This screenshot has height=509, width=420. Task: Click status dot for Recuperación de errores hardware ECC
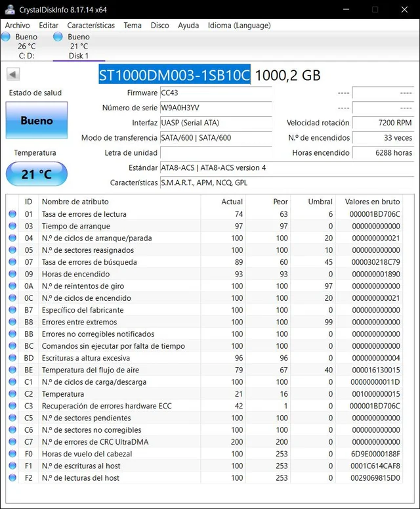tap(12, 406)
